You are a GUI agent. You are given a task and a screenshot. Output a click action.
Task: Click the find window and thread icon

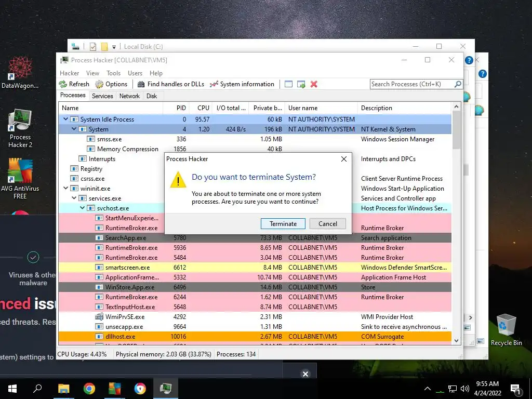(x=301, y=84)
